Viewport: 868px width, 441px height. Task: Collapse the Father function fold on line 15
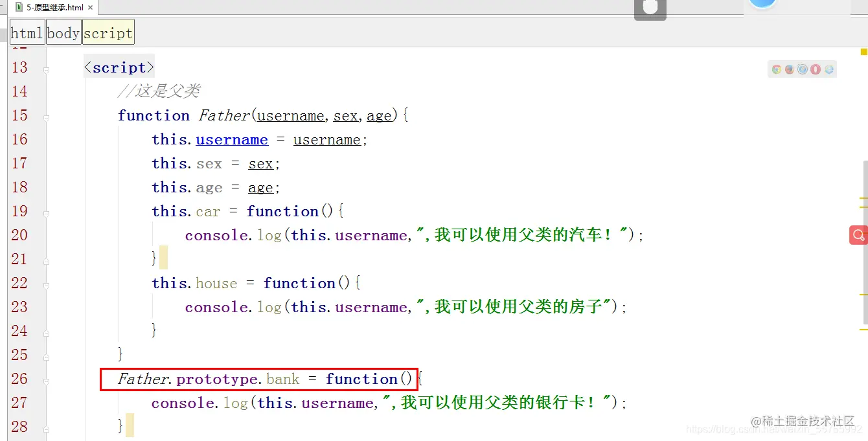[x=46, y=117]
